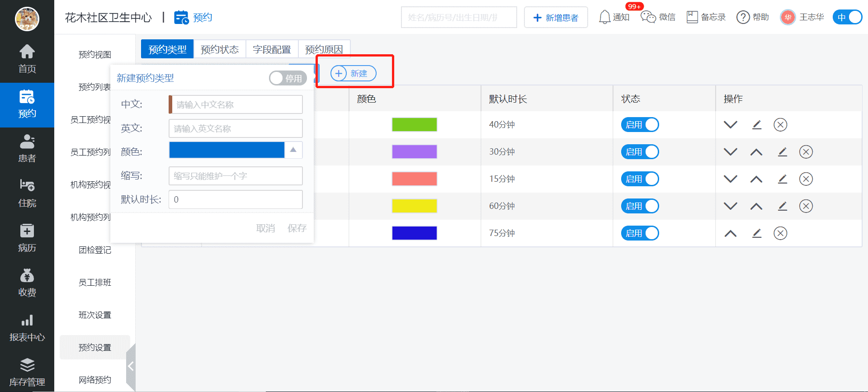Open the 微信 WeChat messages icon
This screenshot has width=868, height=392.
click(x=648, y=17)
